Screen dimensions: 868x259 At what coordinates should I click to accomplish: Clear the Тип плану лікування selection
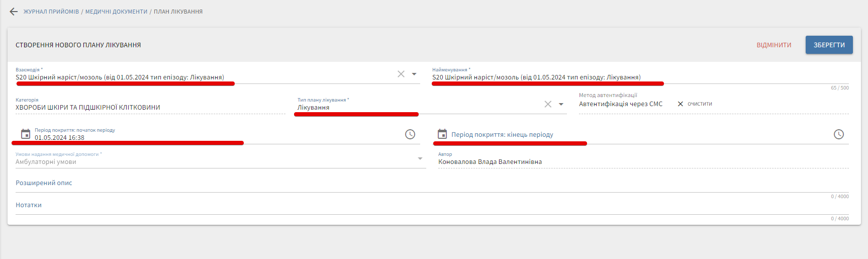(548, 104)
